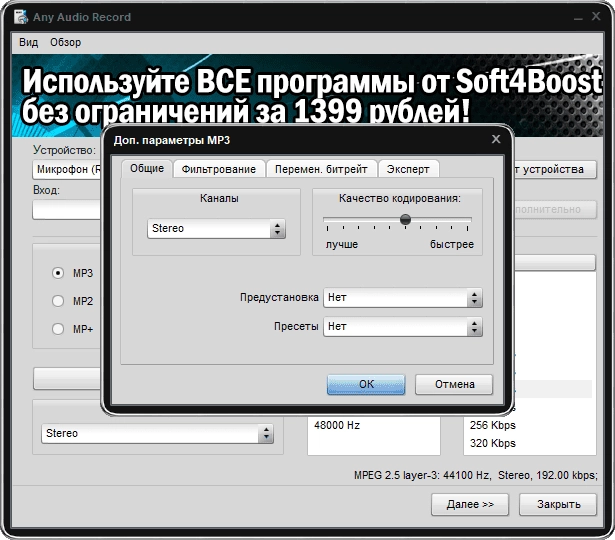Switch to the Фильтрование tab
Screen dimensions: 615x540
[x=219, y=169]
